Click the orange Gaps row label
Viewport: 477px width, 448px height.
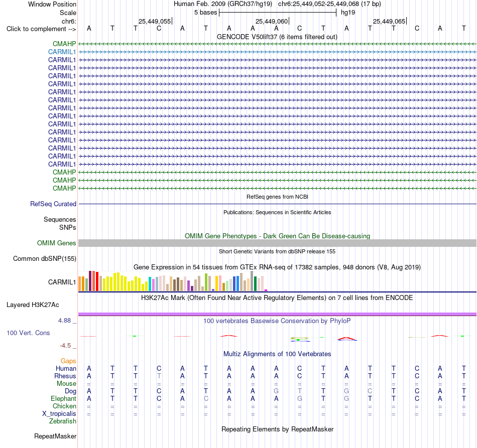68,361
